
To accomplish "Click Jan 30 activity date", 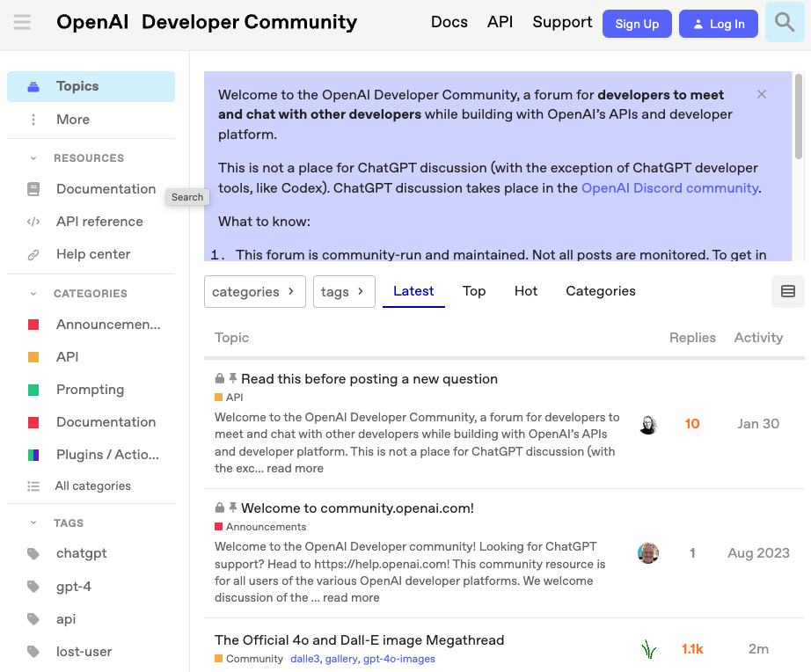I will click(x=758, y=424).
